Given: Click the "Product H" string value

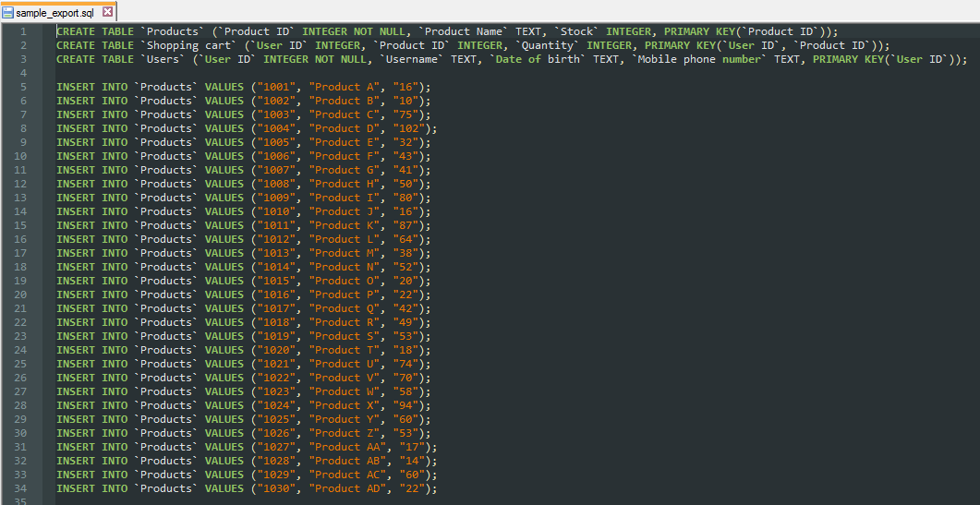Looking at the screenshot, I should point(345,184).
